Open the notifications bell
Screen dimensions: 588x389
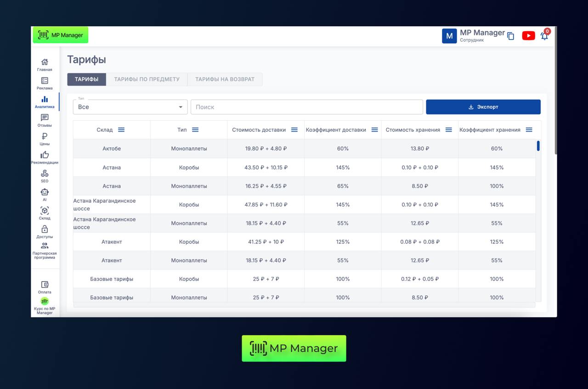544,36
